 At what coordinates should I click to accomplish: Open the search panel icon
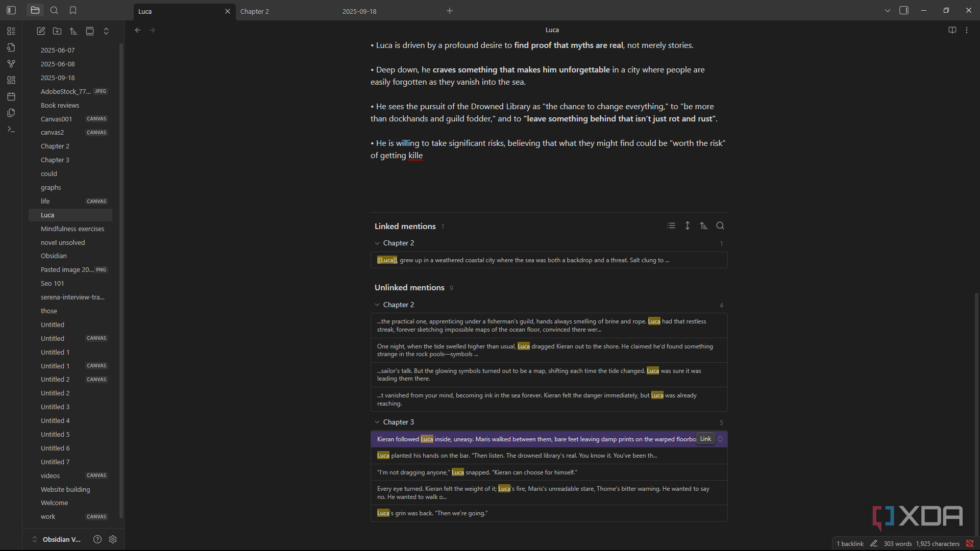pos(54,10)
